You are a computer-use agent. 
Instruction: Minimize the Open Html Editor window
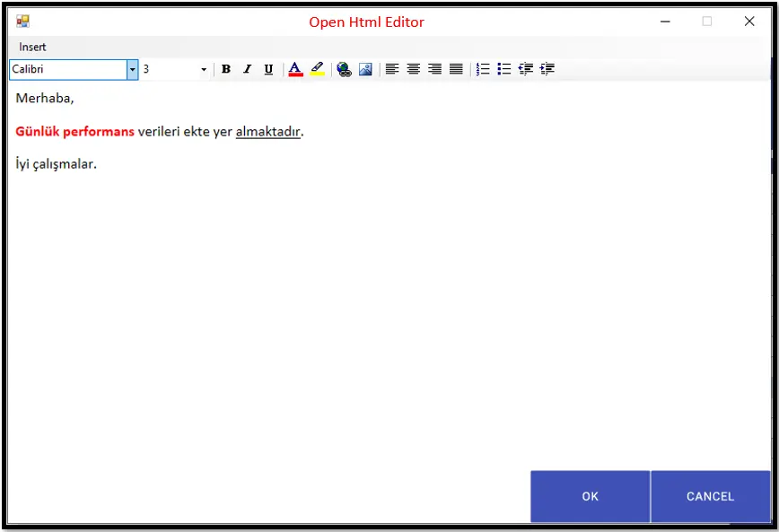coord(665,22)
